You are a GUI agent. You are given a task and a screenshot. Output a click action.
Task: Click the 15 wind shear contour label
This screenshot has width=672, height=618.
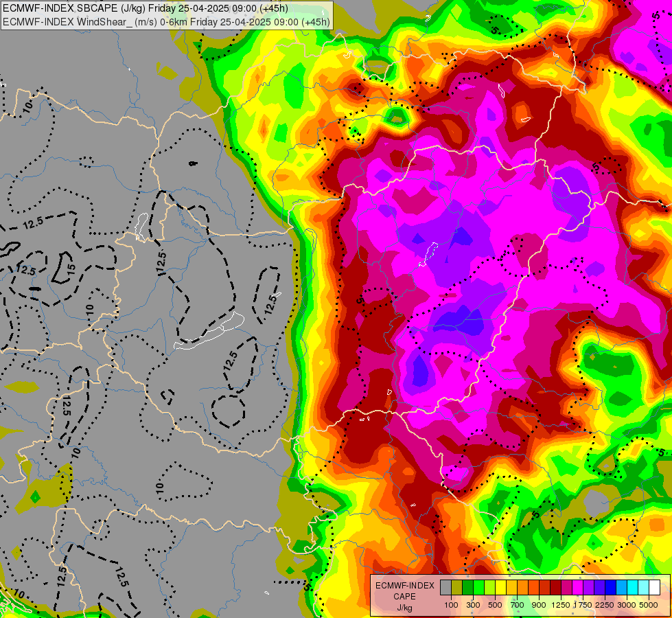(x=71, y=269)
